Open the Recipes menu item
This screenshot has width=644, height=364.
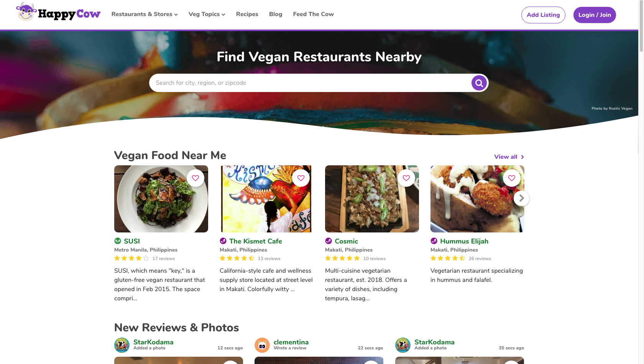tap(247, 14)
